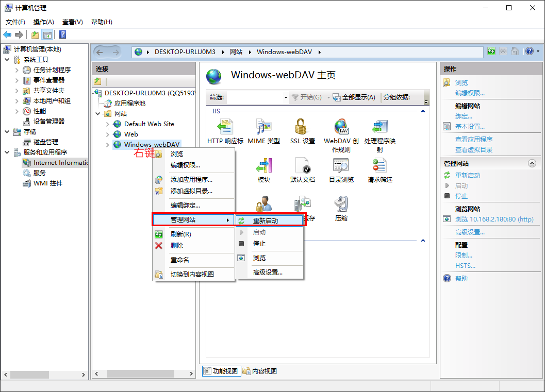This screenshot has width=545, height=392.
Task: Click the HSTS... link in the actions pane
Action: (x=466, y=266)
